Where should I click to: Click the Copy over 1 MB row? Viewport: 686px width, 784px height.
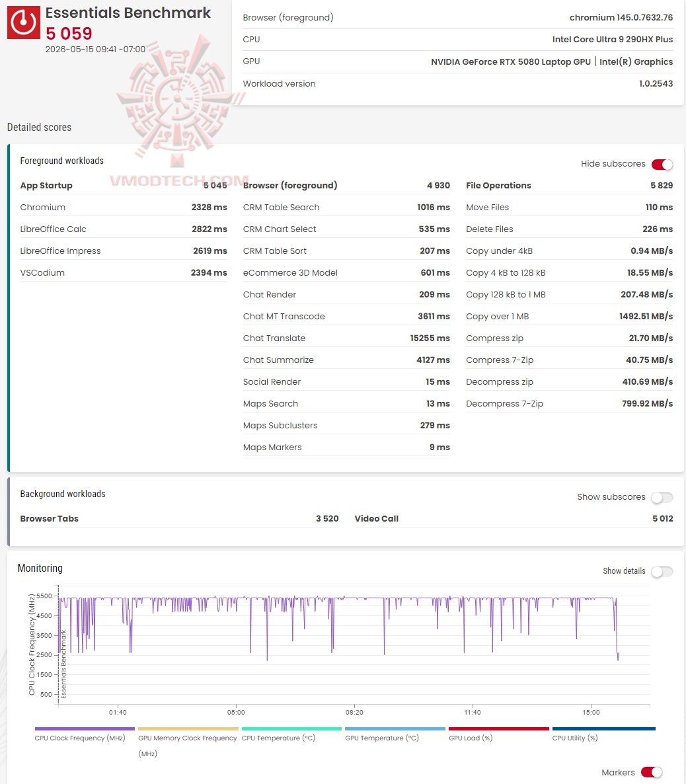point(570,317)
